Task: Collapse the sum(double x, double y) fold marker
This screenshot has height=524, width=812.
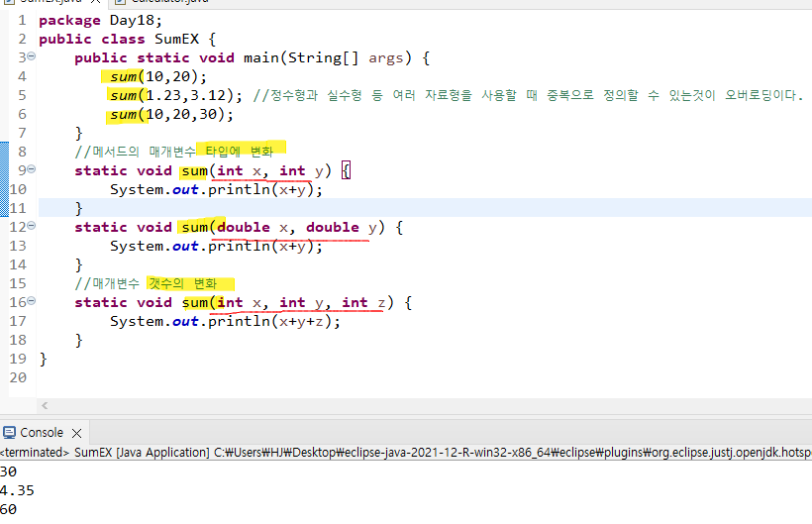Action: [x=31, y=225]
